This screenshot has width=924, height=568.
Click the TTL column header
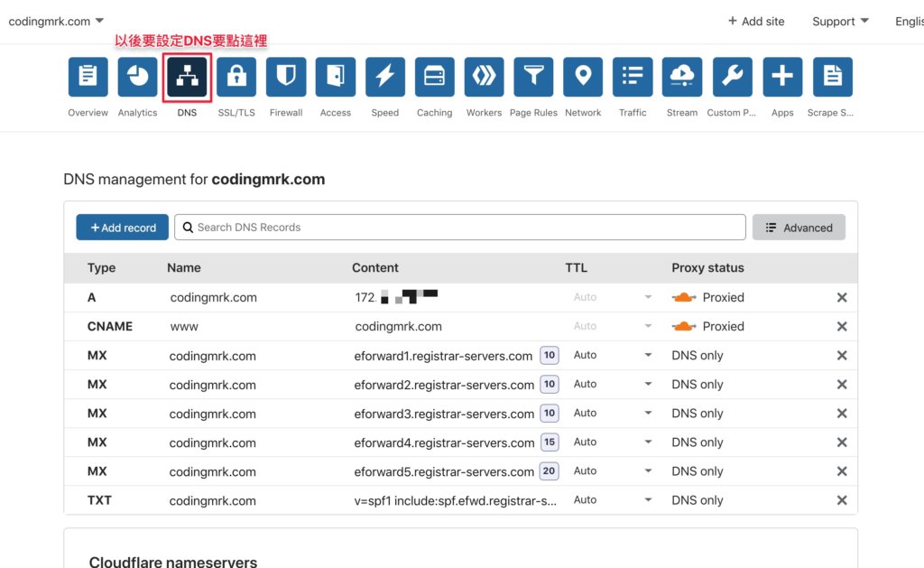click(x=577, y=268)
